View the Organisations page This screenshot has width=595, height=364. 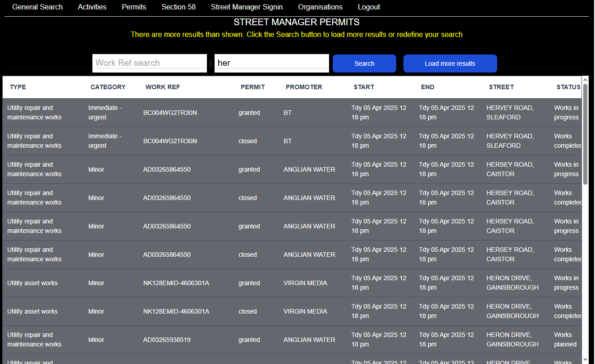(320, 7)
